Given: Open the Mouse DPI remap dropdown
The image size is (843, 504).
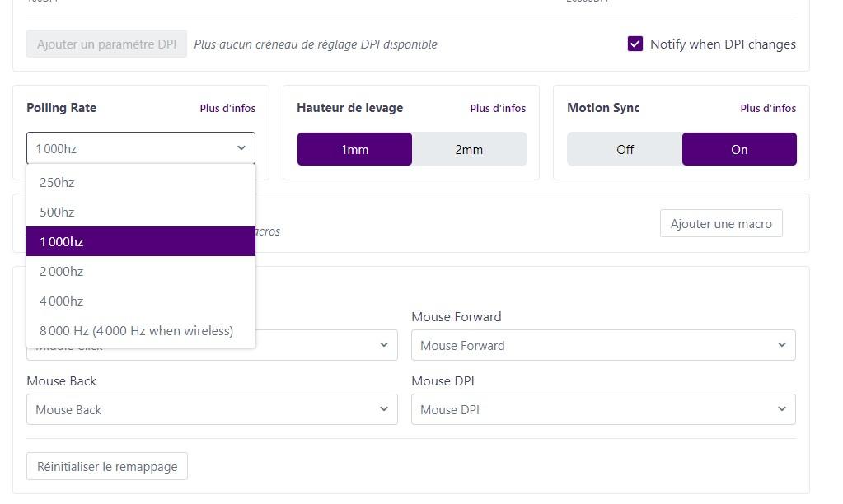Looking at the screenshot, I should [x=603, y=410].
